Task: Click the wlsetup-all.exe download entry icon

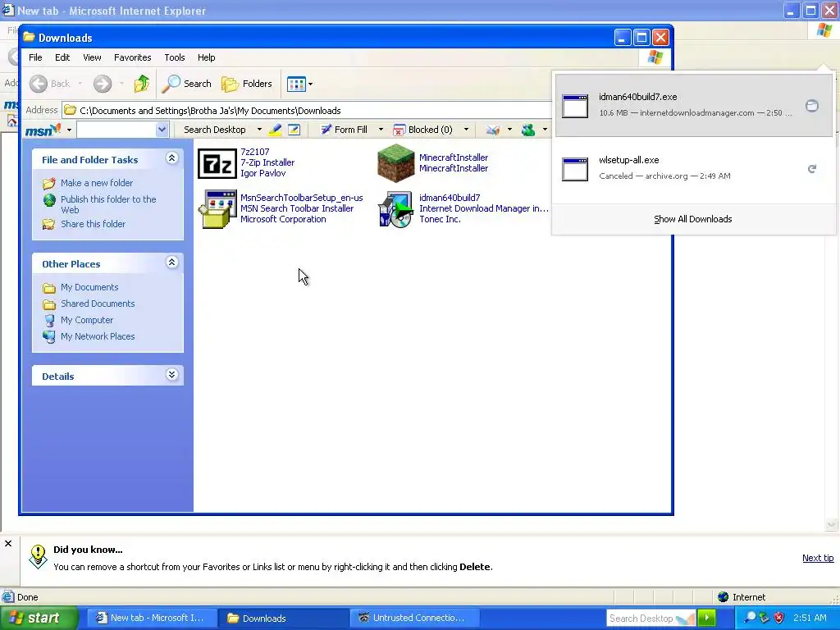Action: coord(575,169)
